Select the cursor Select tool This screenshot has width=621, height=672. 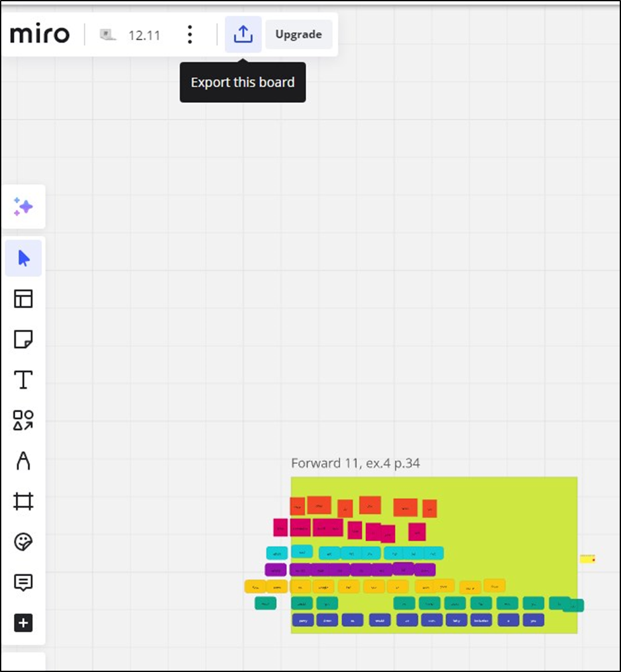[x=23, y=258]
